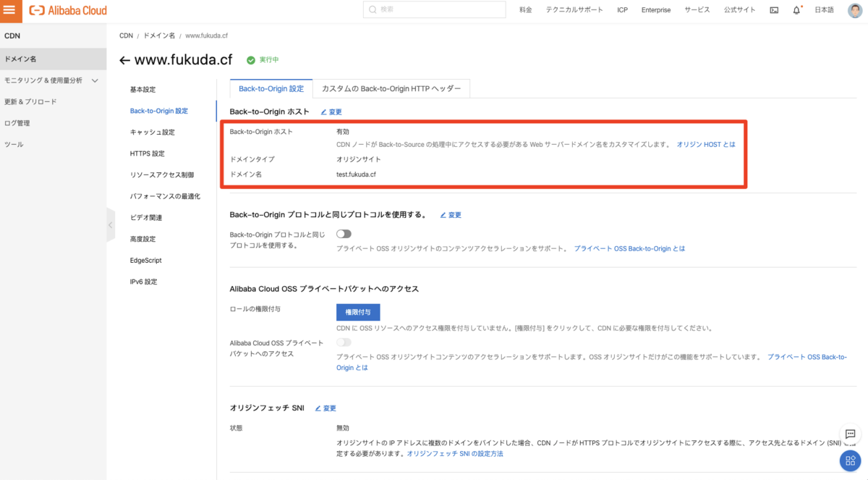Screen dimensions: 868x480
Task: Open Enterprise in top navigation
Action: click(656, 10)
